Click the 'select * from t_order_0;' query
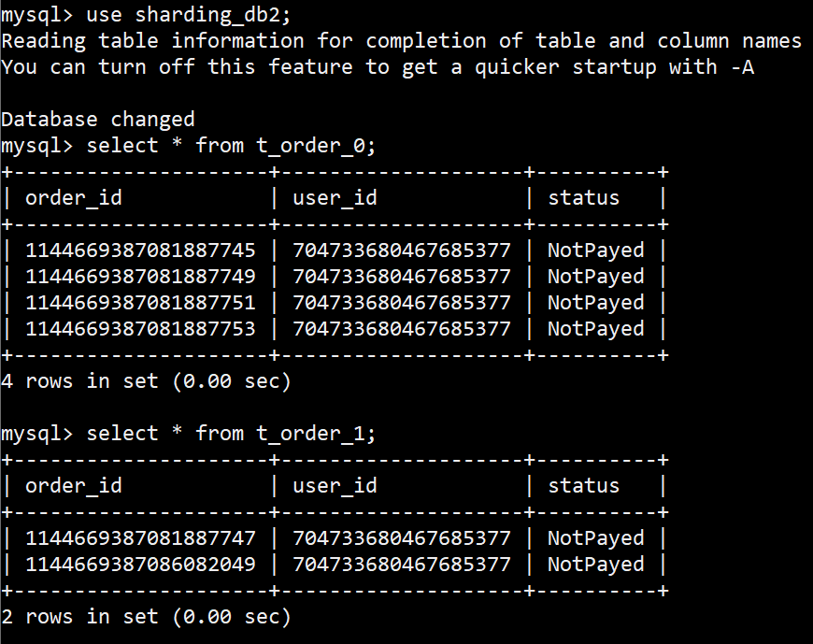Screen dimensions: 813x644 pyautogui.click(x=231, y=146)
